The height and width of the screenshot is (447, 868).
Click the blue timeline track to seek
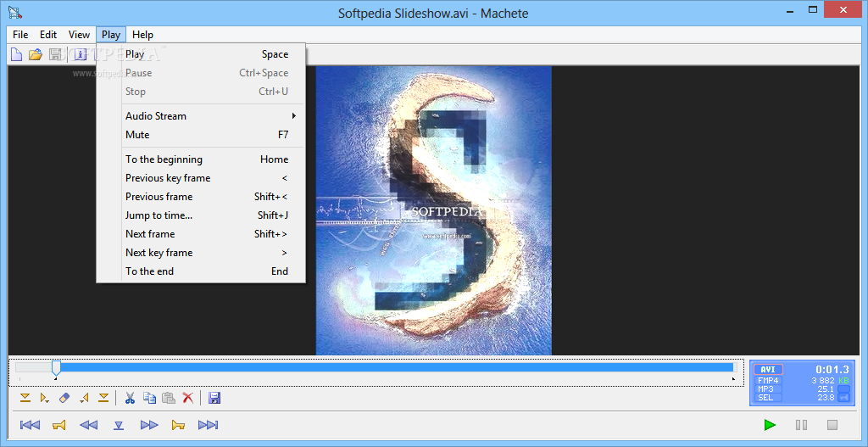(x=397, y=367)
